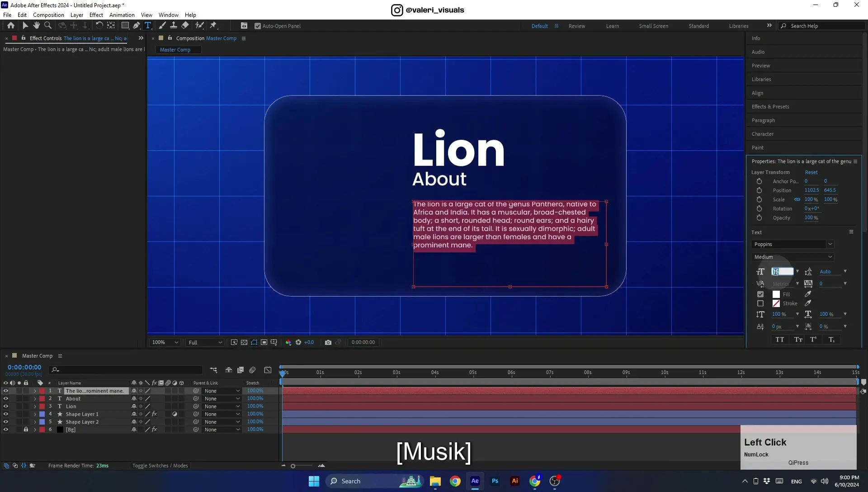Click the Opacity stopwatch icon
Viewport: 868px width, 492px height.
pos(759,218)
